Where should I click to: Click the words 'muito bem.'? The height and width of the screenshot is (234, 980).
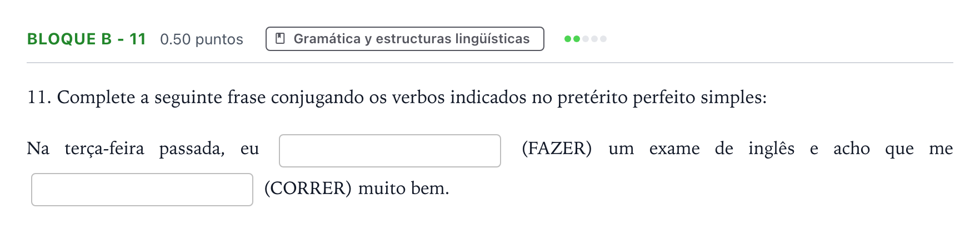403,189
